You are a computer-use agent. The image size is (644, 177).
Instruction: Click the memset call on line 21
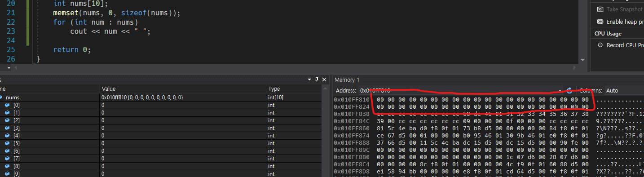coord(116,13)
